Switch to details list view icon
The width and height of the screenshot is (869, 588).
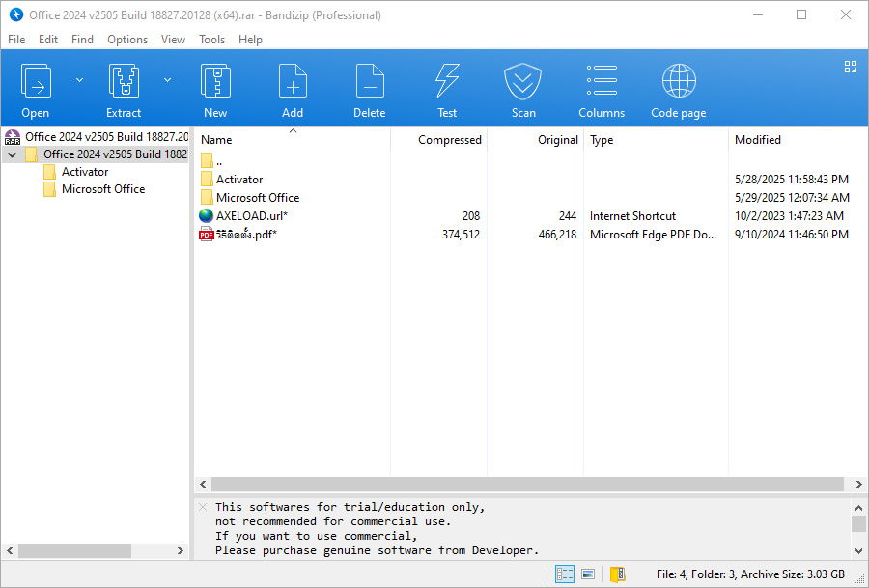coord(565,574)
